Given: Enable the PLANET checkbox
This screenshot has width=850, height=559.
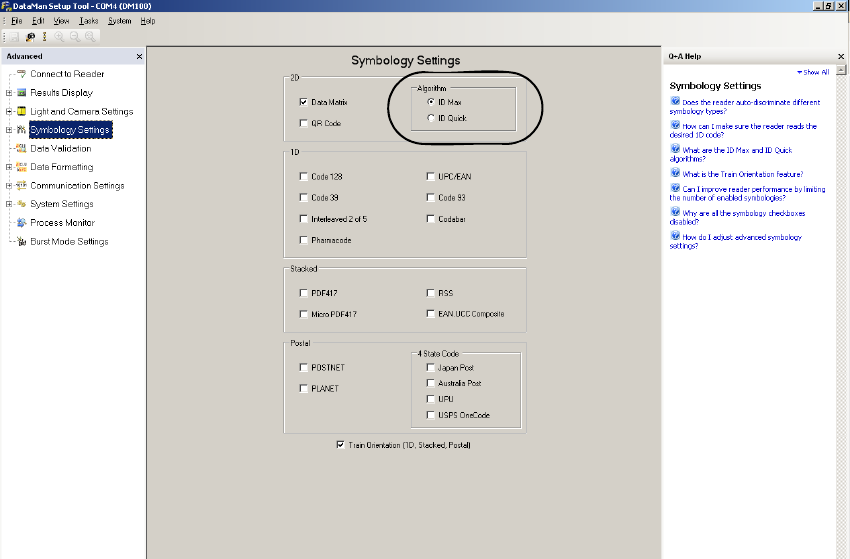Looking at the screenshot, I should pyautogui.click(x=304, y=388).
